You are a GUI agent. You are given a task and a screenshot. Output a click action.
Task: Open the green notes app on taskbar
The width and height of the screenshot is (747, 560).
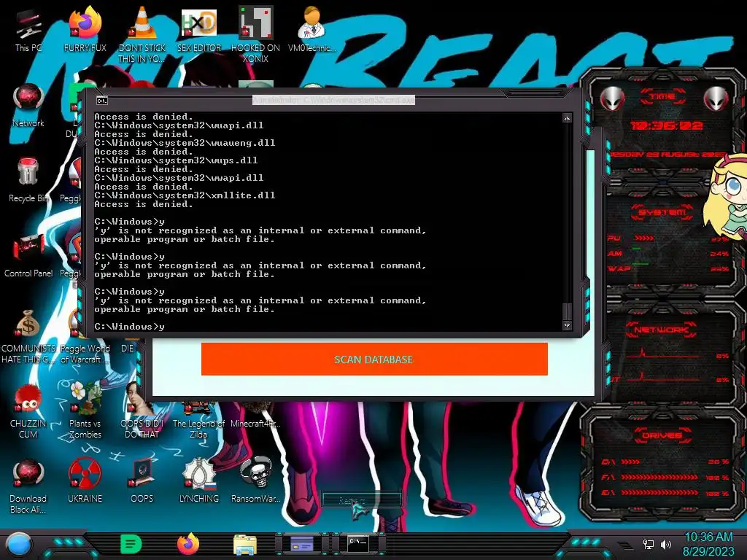click(x=131, y=544)
